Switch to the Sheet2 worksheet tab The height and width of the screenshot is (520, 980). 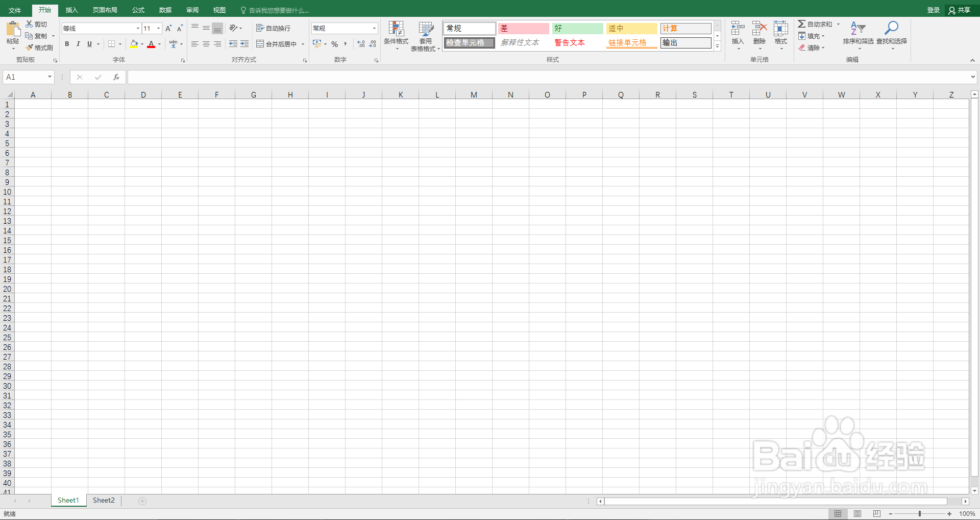click(x=104, y=501)
